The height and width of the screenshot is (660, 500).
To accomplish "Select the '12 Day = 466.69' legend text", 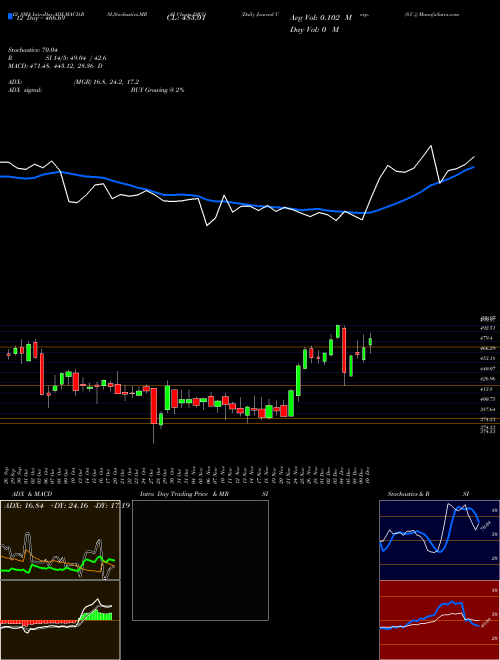I will pos(40,18).
